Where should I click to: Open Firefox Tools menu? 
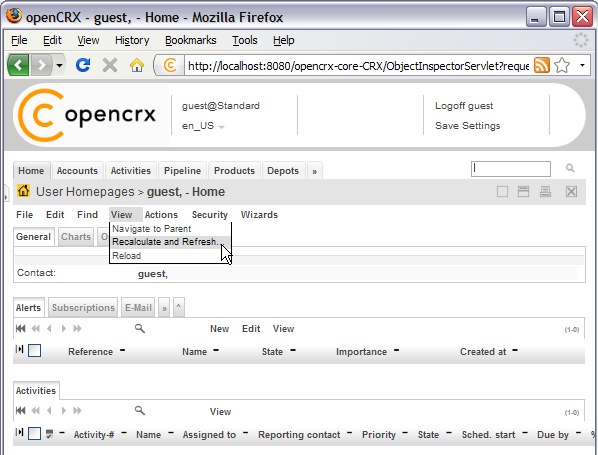(x=245, y=40)
